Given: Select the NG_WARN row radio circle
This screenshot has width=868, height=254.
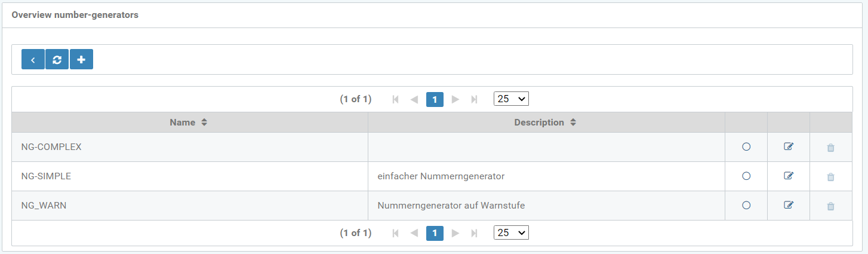Looking at the screenshot, I should coord(746,206).
